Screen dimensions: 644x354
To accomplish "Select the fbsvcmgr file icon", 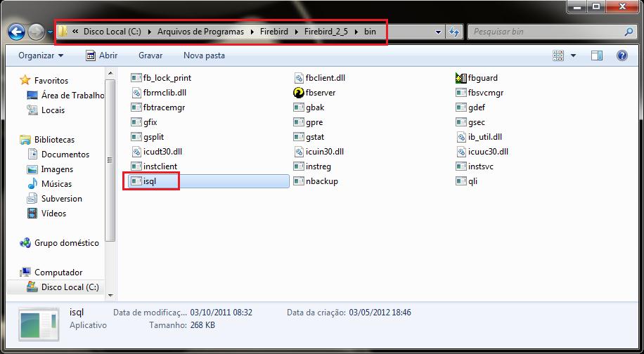I will tap(461, 93).
